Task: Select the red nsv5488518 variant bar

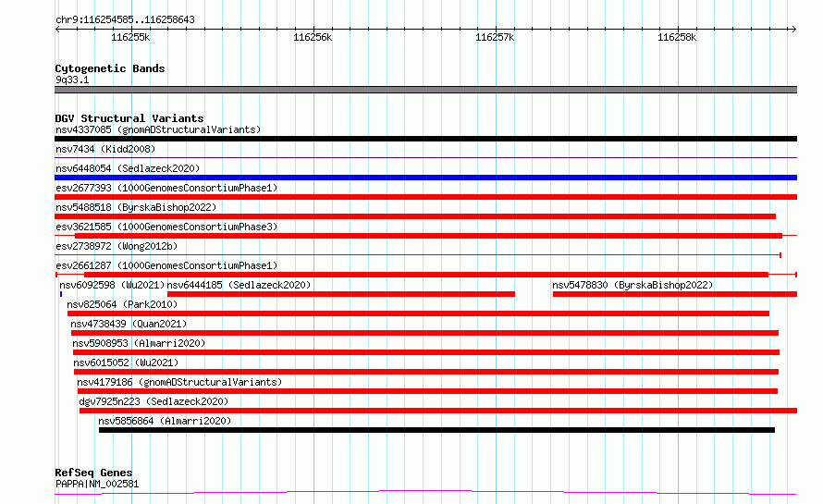Action: [415, 216]
